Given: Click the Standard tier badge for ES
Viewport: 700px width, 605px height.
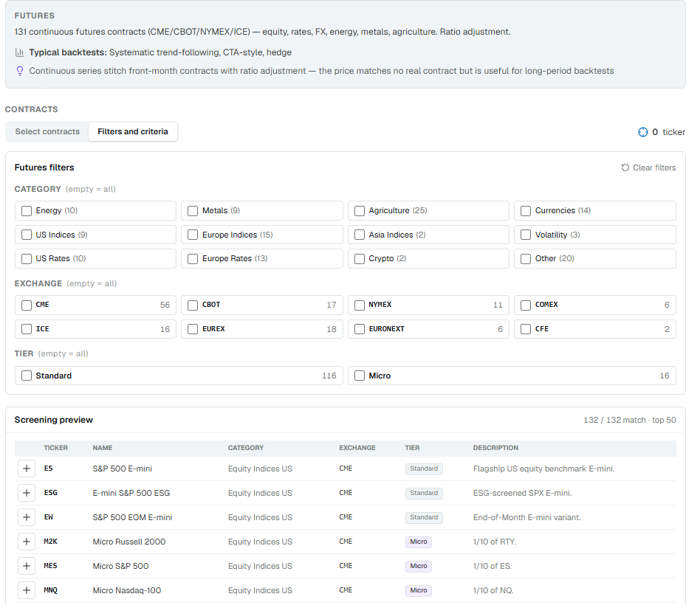Looking at the screenshot, I should click(x=424, y=469).
